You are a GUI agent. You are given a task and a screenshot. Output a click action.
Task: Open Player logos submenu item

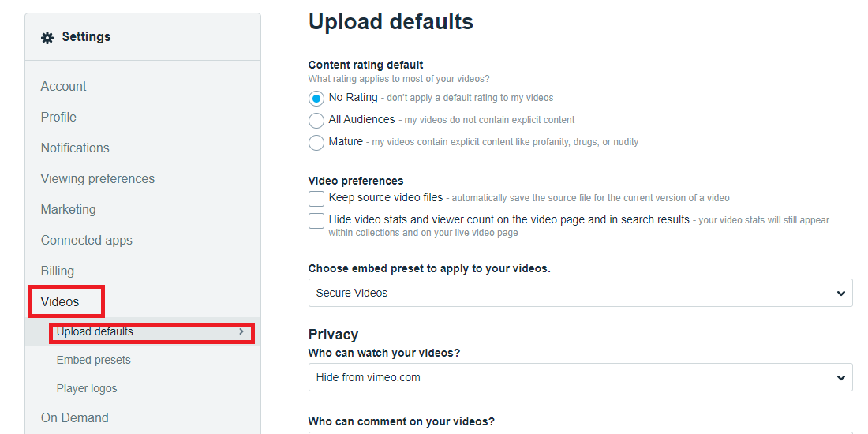(x=87, y=389)
